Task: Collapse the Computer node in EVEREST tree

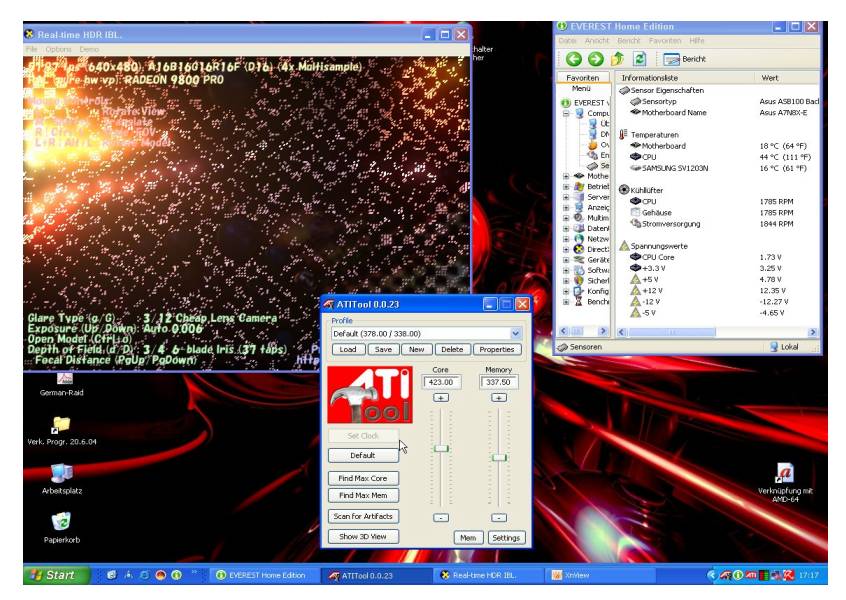Action: pyautogui.click(x=566, y=113)
